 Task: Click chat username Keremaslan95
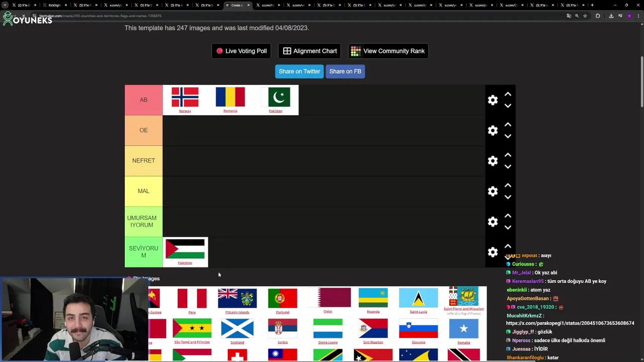(528, 282)
